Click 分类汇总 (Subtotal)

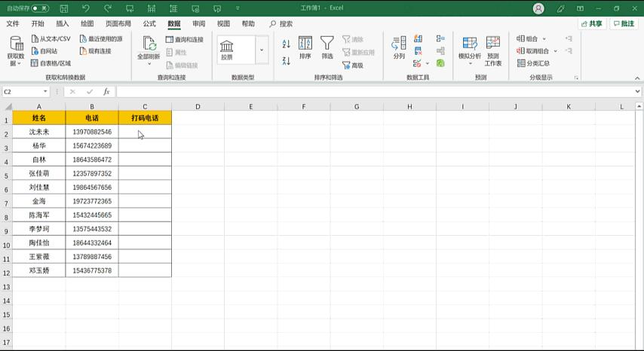tap(533, 63)
